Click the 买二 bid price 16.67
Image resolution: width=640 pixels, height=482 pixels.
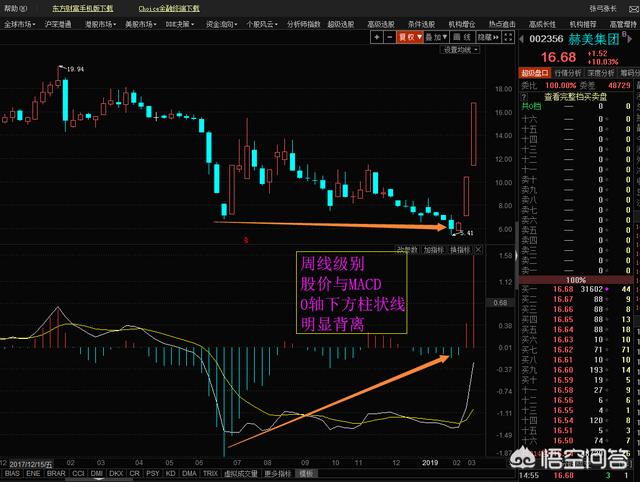(563, 299)
